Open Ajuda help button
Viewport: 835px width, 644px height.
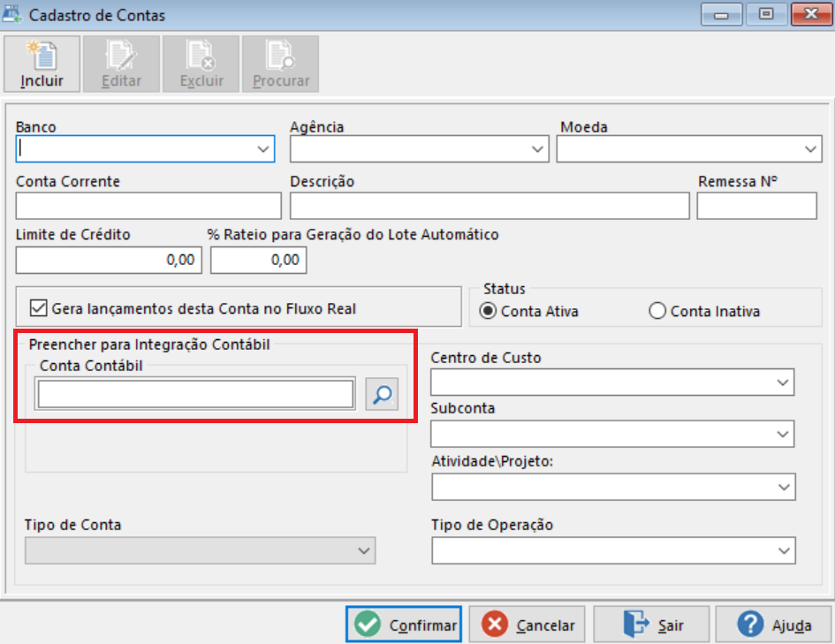tap(774, 625)
